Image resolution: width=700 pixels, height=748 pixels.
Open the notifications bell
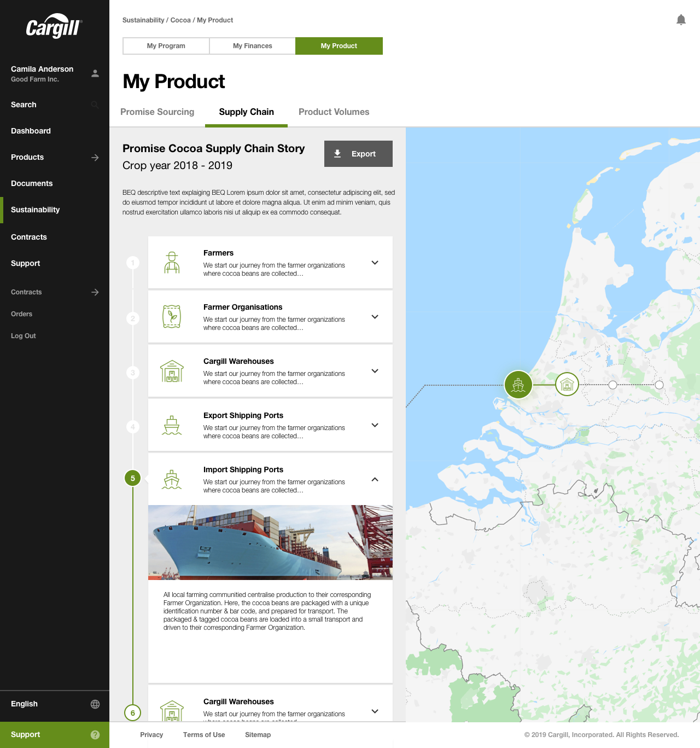coord(681,20)
